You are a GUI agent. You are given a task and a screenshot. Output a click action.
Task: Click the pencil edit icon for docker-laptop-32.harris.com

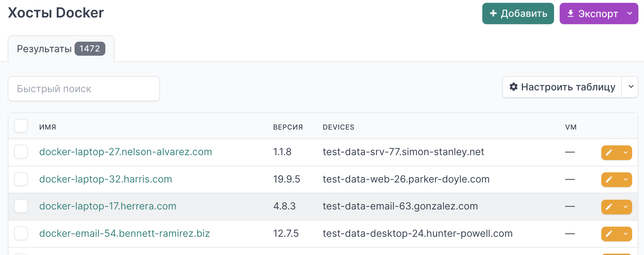(x=609, y=179)
